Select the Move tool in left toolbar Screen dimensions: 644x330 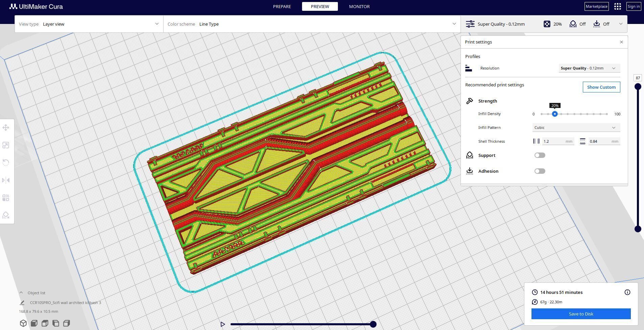pos(6,128)
